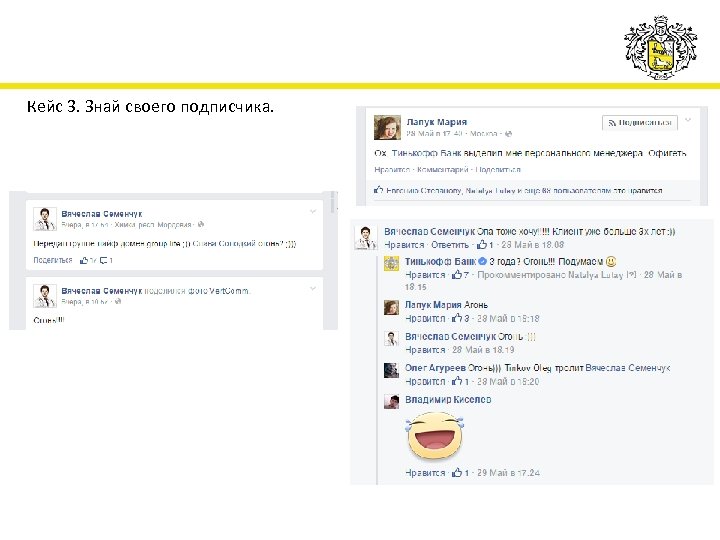Click like thumbs-up icon beside Поделиться

(84, 260)
